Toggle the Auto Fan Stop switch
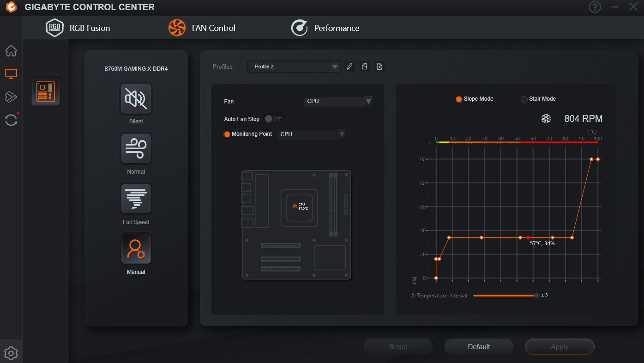This screenshot has width=644, height=363. coord(273,119)
